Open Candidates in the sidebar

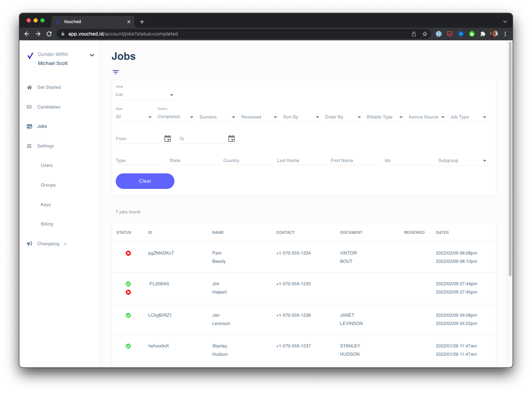49,107
